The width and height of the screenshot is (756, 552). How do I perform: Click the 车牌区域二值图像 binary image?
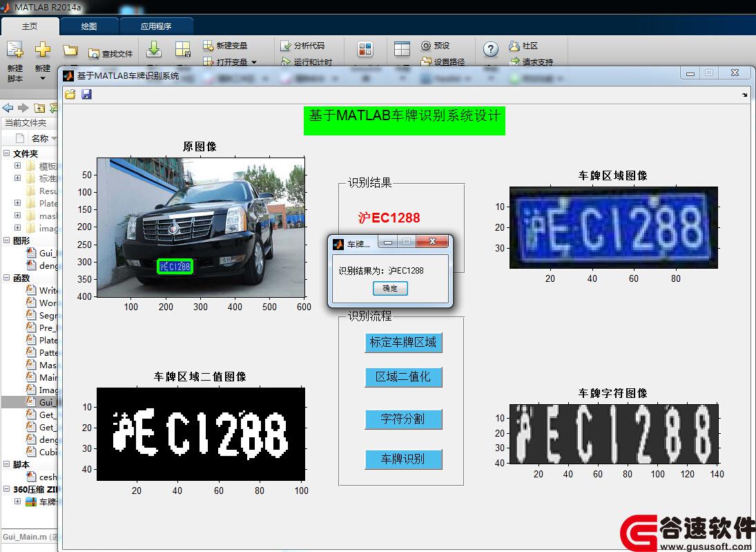201,435
